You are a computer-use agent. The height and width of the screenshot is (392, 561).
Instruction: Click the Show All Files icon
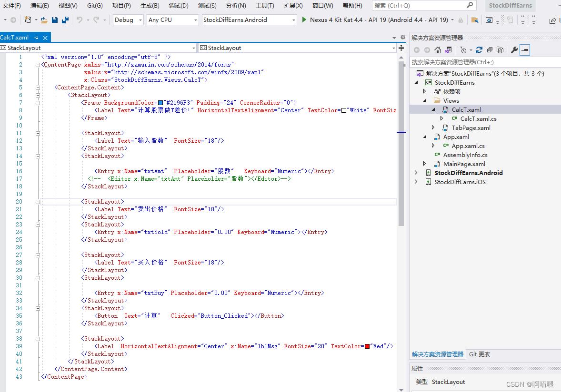(500, 50)
